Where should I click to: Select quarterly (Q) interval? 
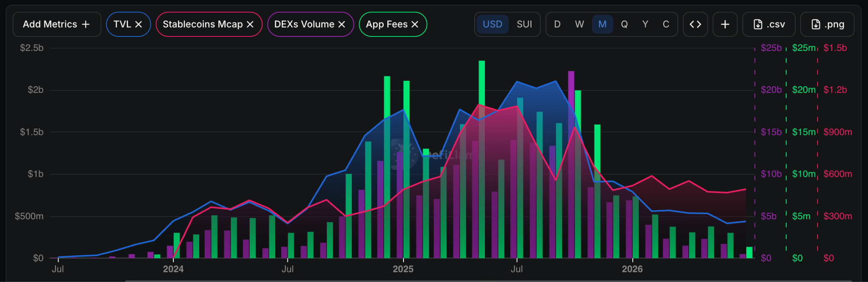pos(624,25)
